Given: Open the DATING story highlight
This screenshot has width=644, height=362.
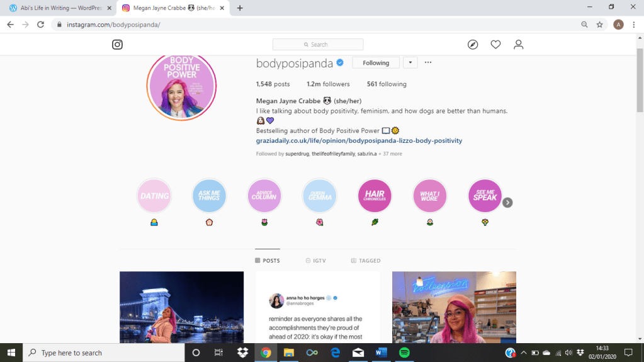Looking at the screenshot, I should 155,196.
